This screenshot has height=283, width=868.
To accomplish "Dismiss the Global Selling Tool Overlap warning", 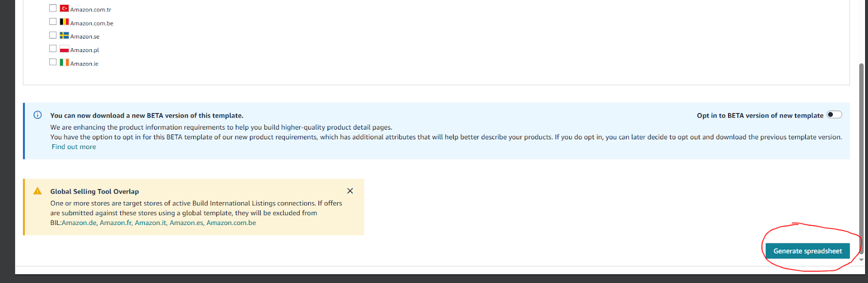I will click(x=350, y=191).
